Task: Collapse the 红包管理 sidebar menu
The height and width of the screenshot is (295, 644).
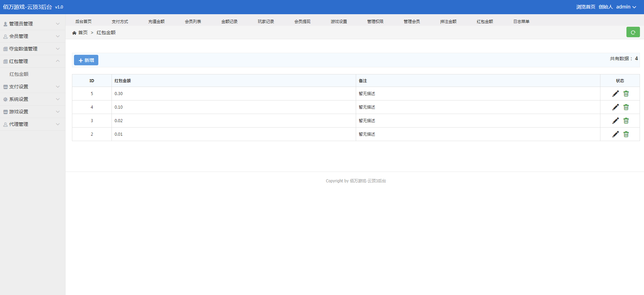Action: pos(32,61)
